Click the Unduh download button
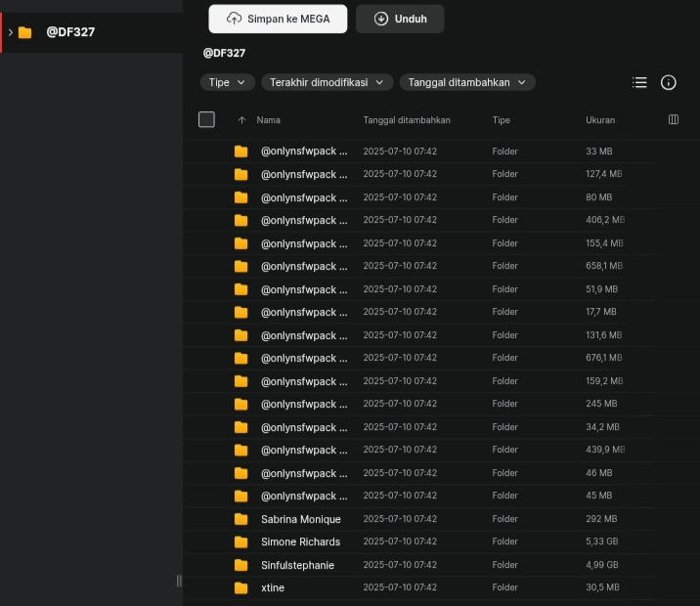This screenshot has height=606, width=700. [x=399, y=19]
